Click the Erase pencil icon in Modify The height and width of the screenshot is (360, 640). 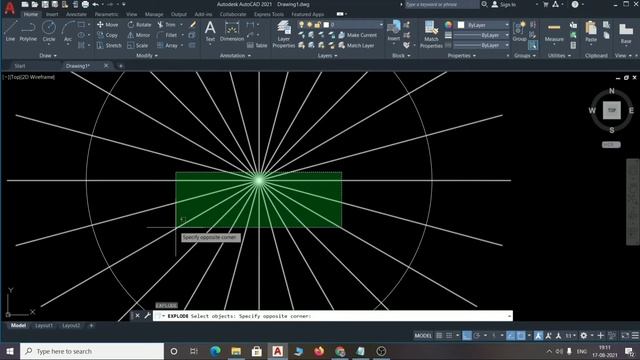pyautogui.click(x=193, y=25)
